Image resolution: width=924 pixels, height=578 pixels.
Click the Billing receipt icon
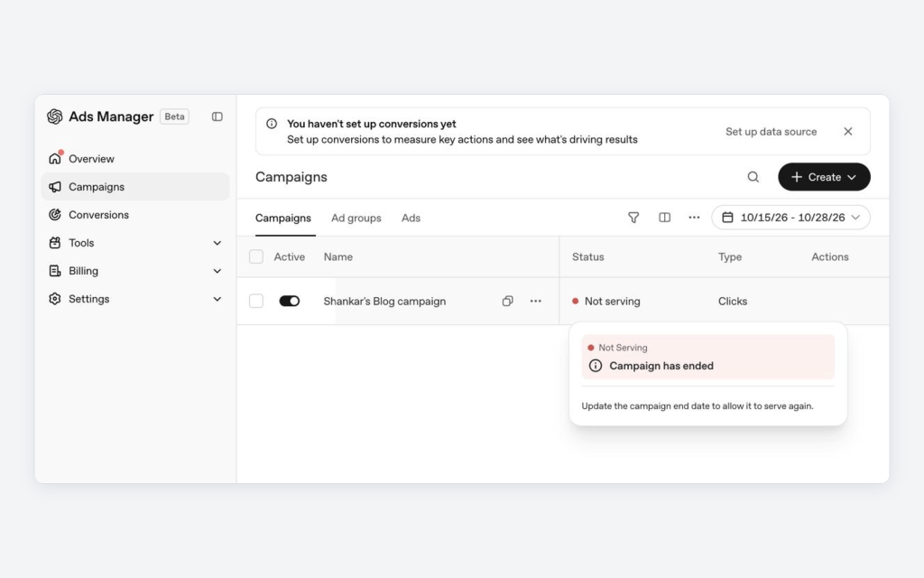[55, 271]
